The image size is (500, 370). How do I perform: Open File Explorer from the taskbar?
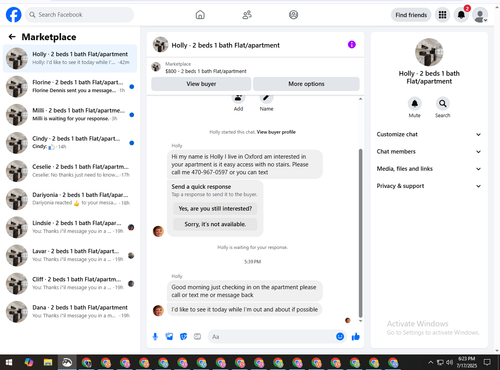pyautogui.click(x=48, y=362)
